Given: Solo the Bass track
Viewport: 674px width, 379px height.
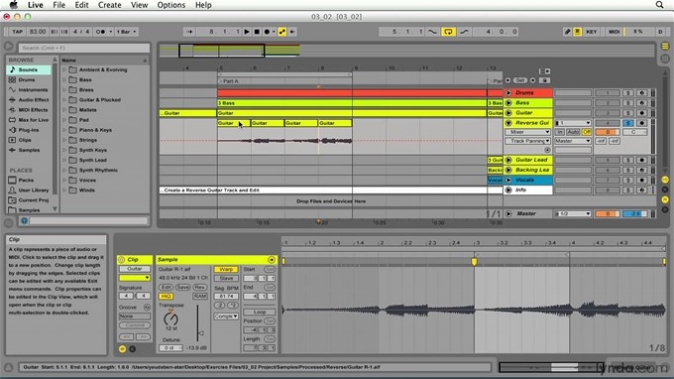Looking at the screenshot, I should [628, 103].
